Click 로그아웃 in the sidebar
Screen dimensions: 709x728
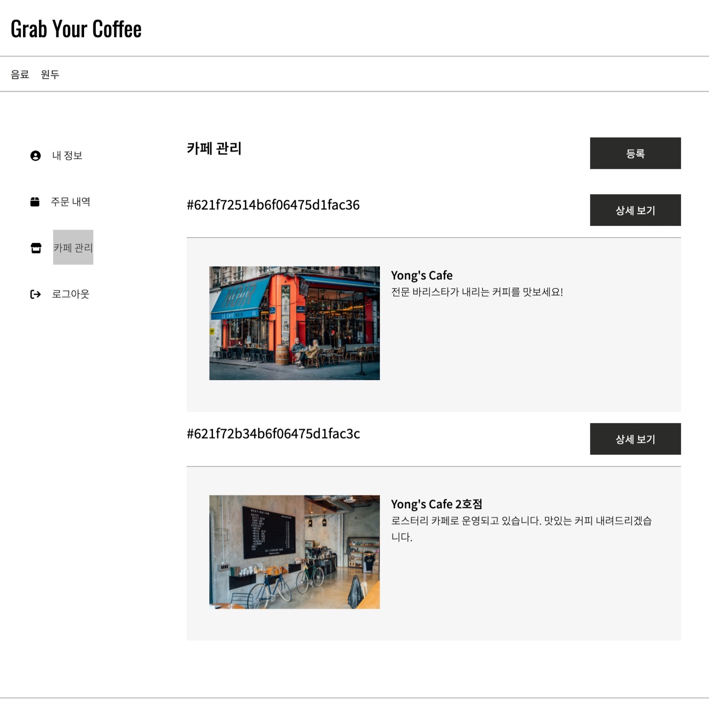[70, 294]
